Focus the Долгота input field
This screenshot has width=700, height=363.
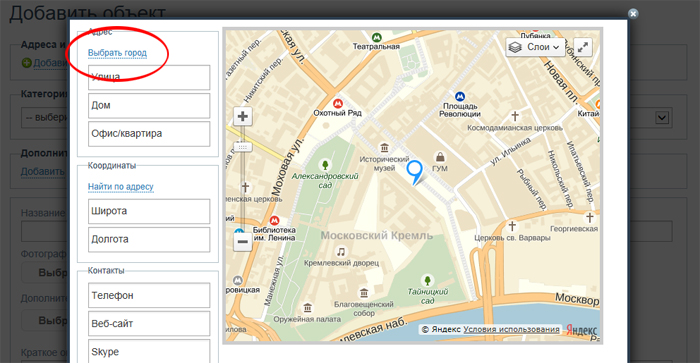point(149,239)
